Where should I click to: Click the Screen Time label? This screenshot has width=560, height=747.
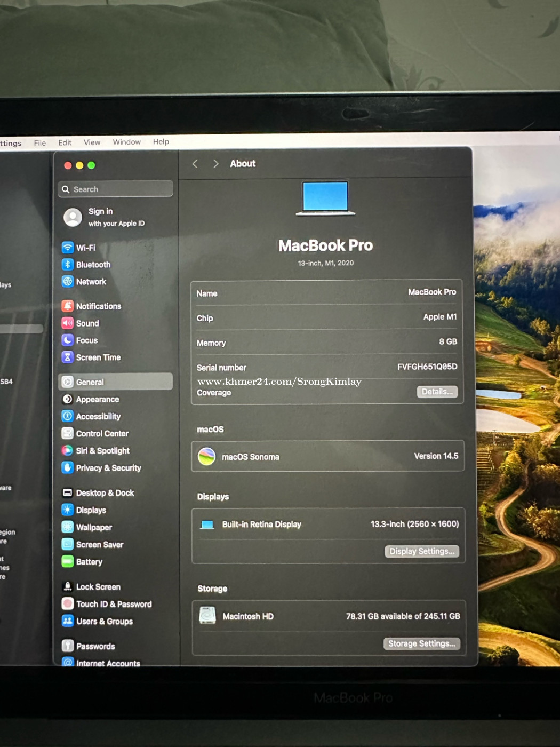click(x=98, y=357)
